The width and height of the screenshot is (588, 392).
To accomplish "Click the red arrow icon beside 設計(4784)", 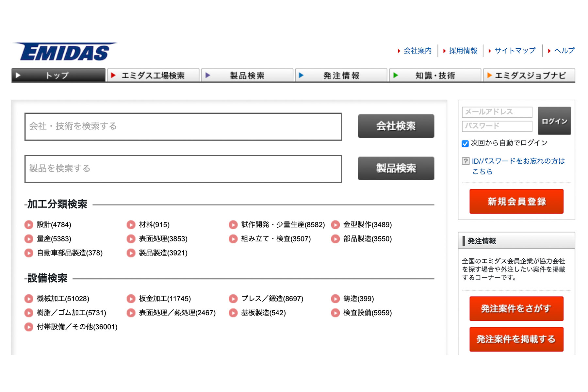I will (x=29, y=225).
